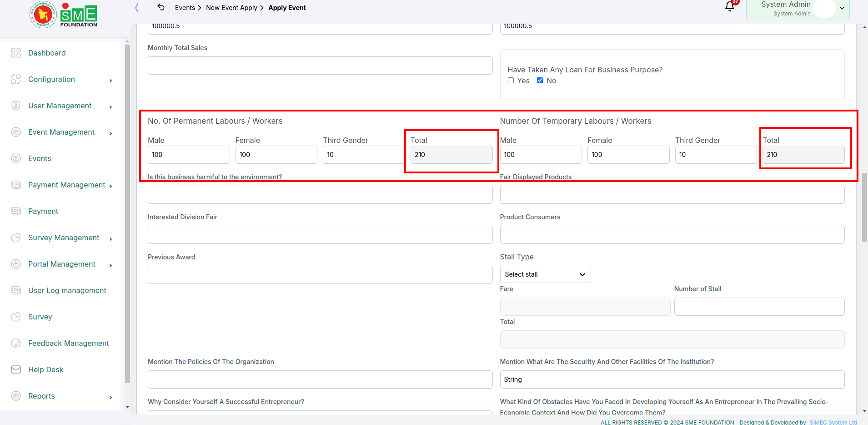Click the page scrollbar up arrow

pos(864,27)
